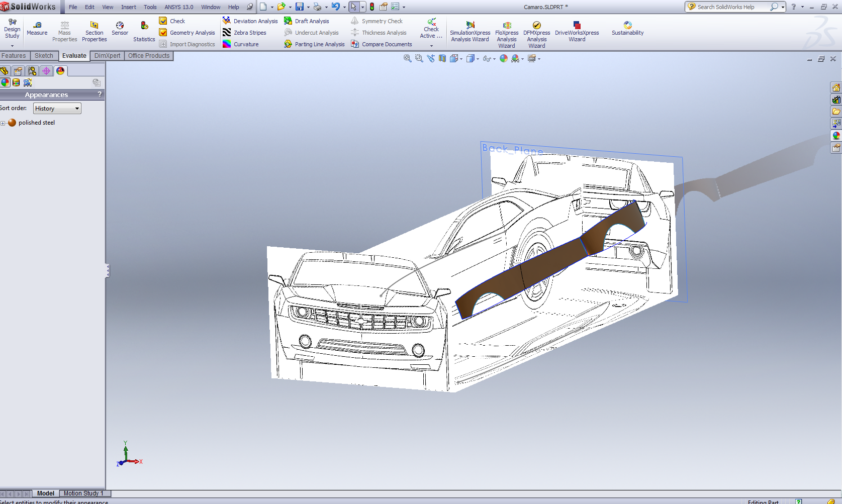The width and height of the screenshot is (842, 504).
Task: Click the Rebuild traffic light icon
Action: click(x=372, y=7)
